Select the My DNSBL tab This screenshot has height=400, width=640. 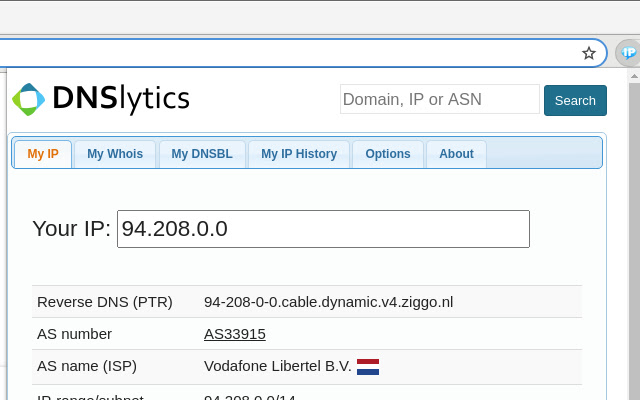point(201,154)
